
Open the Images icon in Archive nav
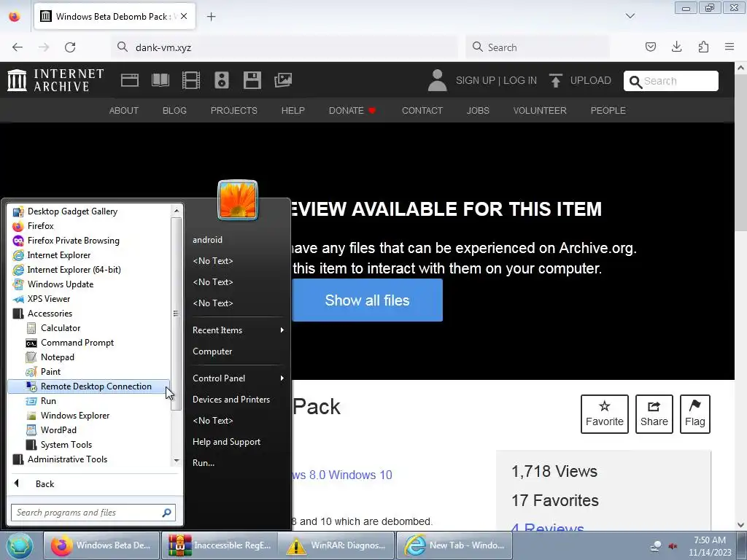click(x=283, y=80)
